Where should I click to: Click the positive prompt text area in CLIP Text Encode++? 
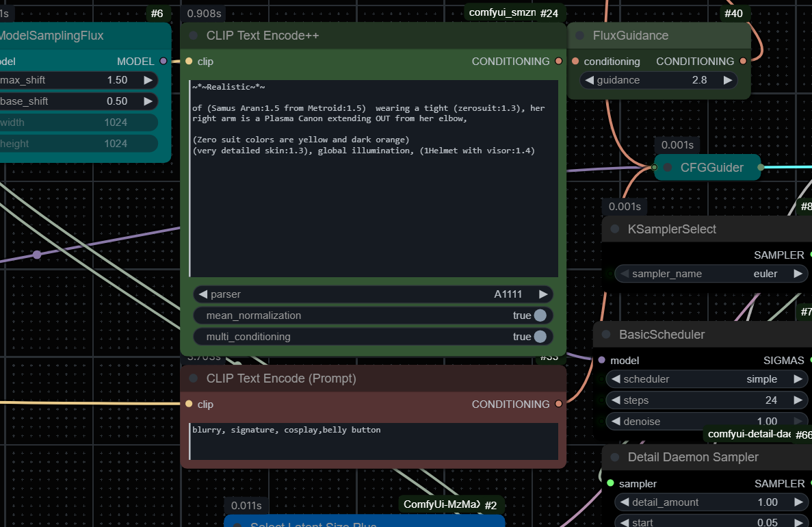(374, 178)
